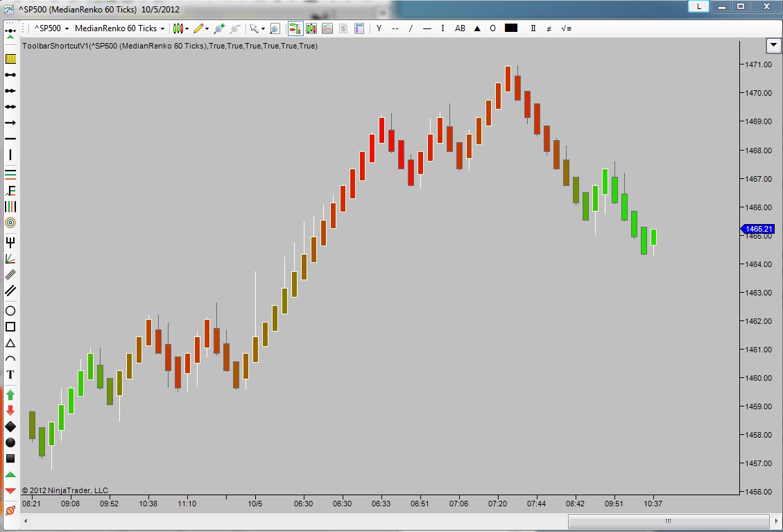Select the green Arrow Up marker

pyautogui.click(x=10, y=395)
